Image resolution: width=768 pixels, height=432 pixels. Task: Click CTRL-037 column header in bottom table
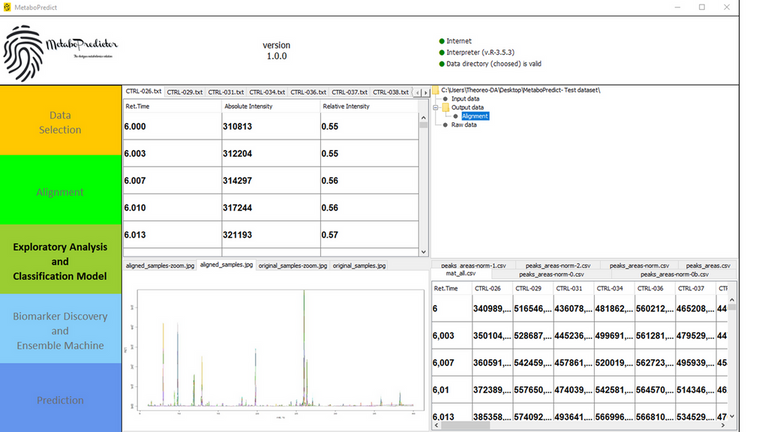coord(696,288)
